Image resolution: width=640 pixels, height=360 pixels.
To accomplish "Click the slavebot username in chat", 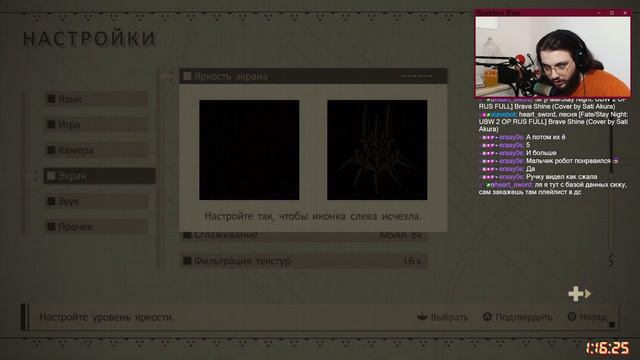I will point(504,115).
